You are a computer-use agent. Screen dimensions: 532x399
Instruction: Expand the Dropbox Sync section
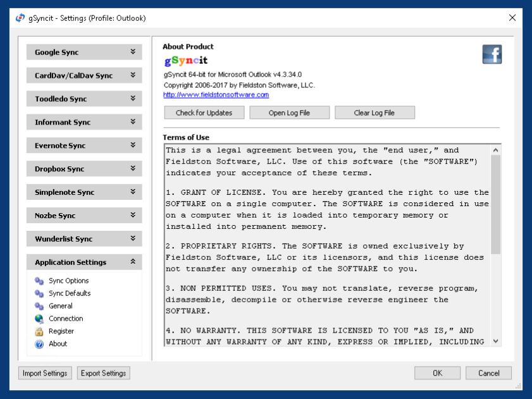[84, 169]
